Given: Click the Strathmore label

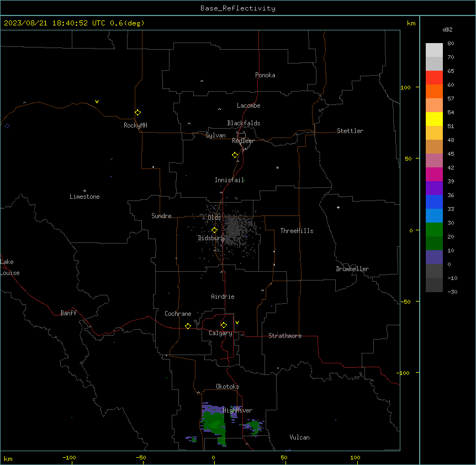Looking at the screenshot, I should (285, 336).
